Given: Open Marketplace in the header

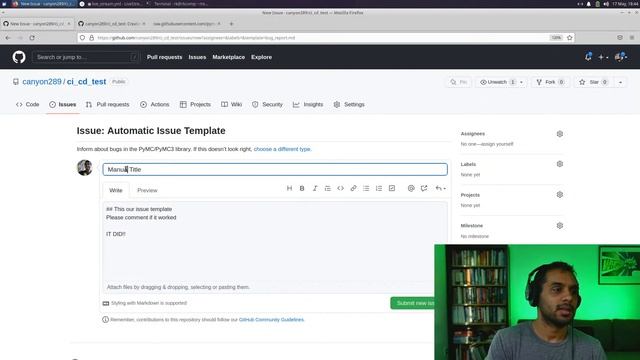Looking at the screenshot, I should coord(229,57).
